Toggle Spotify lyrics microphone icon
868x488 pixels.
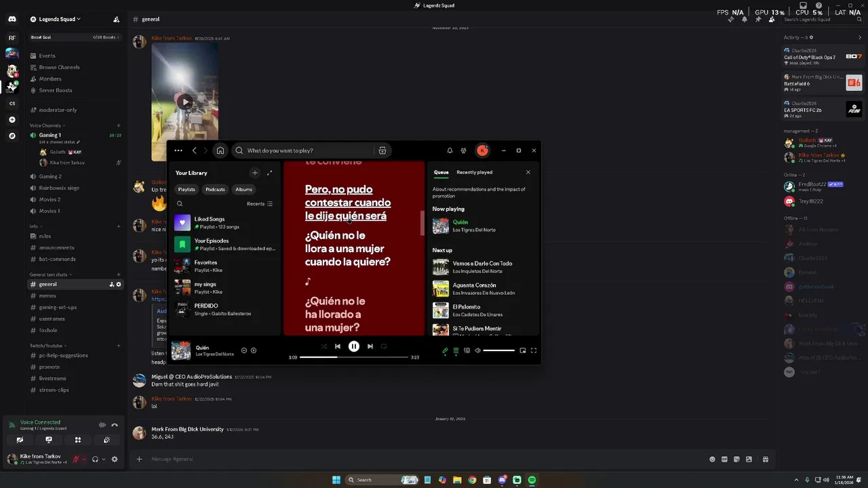click(445, 350)
